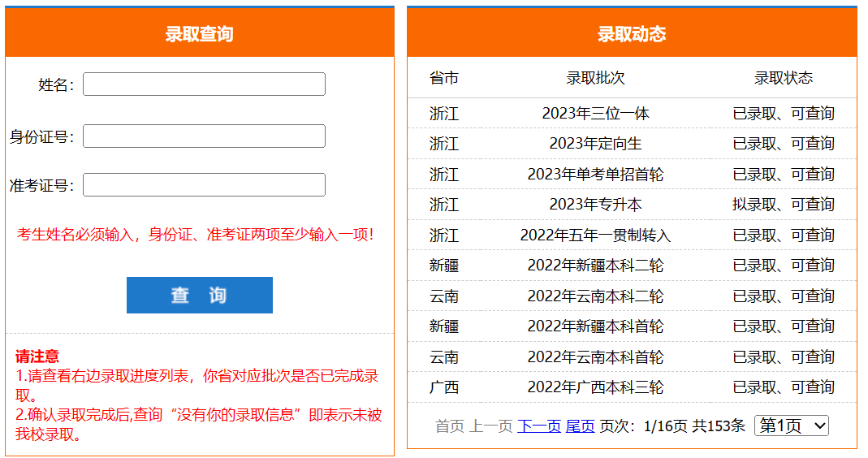Click 2022年广西本科三轮 batch entry
Screen dimensions: 868x458
pyautogui.click(x=595, y=387)
